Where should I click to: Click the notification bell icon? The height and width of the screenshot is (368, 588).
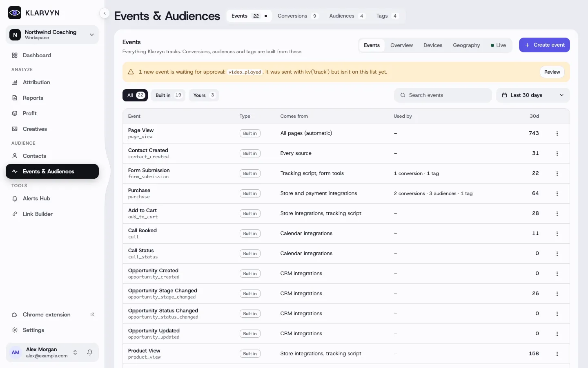[90, 352]
